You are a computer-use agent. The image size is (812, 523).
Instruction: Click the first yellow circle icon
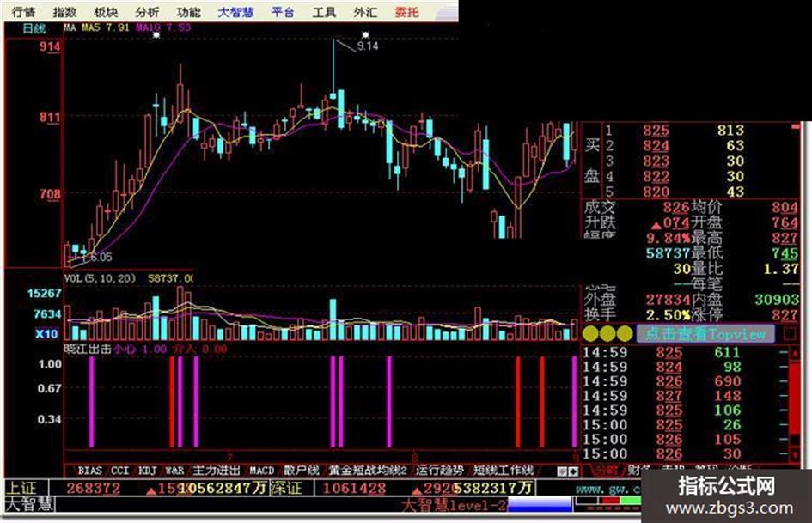[590, 333]
